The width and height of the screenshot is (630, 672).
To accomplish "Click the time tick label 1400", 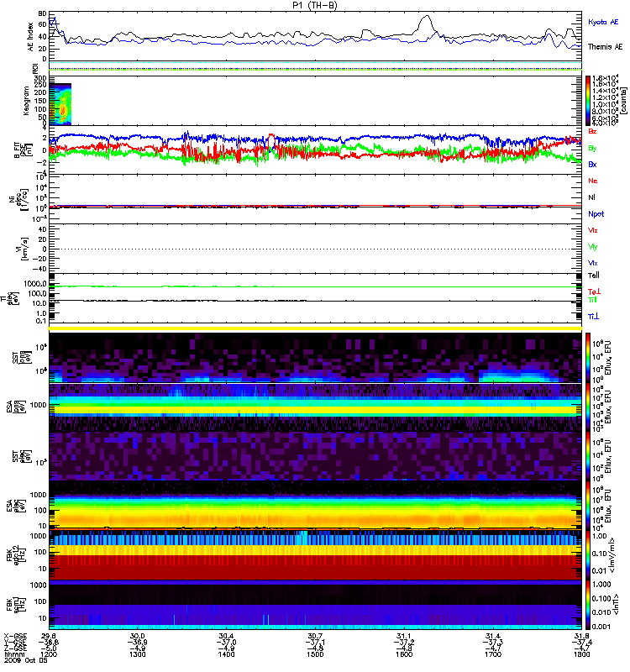I will click(x=226, y=654).
